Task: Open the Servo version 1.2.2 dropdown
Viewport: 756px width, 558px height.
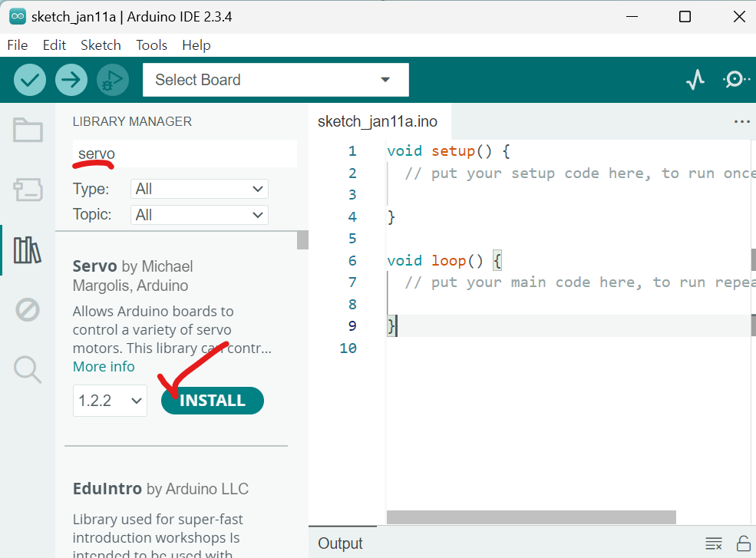Action: click(x=110, y=401)
